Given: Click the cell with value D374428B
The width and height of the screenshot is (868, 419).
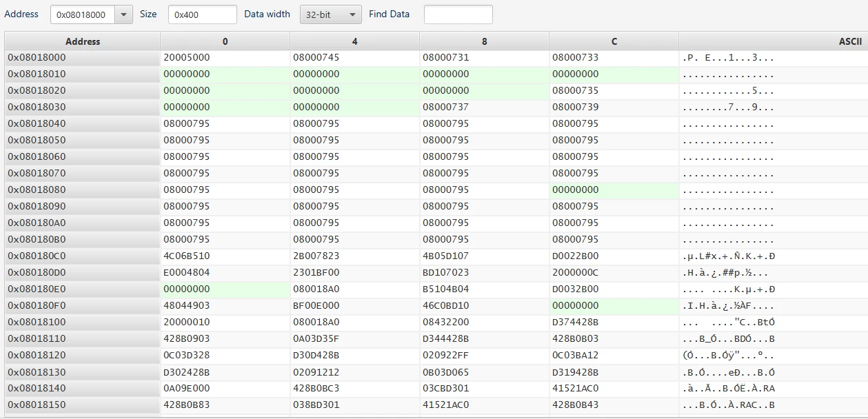Looking at the screenshot, I should [x=614, y=323].
